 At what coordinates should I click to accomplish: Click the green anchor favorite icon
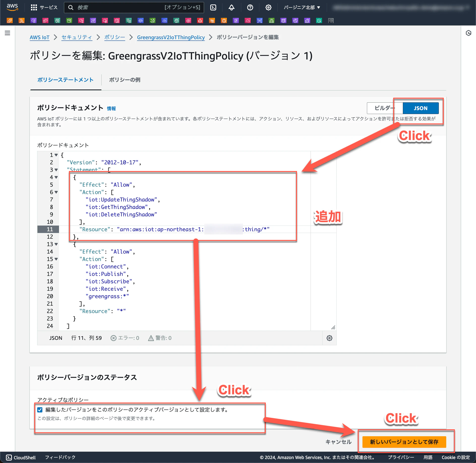coord(152,21)
